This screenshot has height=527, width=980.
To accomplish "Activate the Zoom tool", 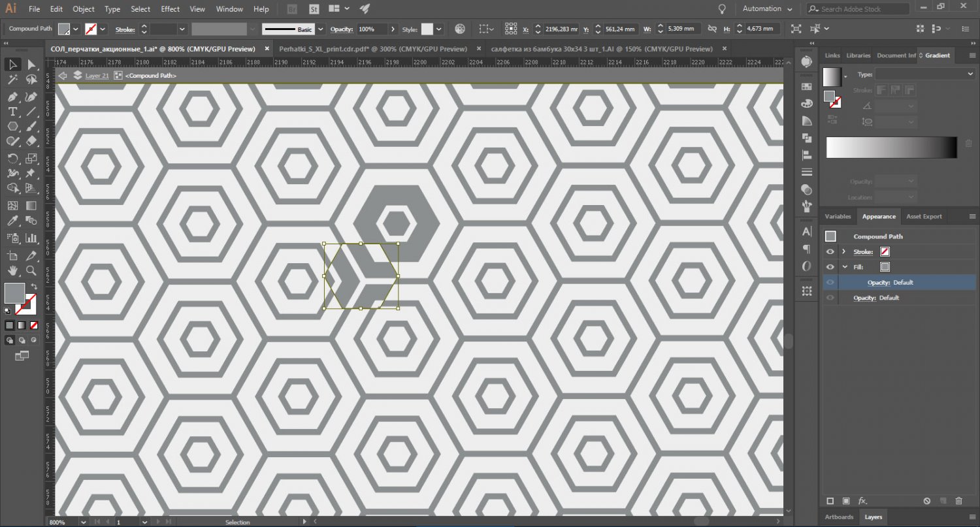I will pyautogui.click(x=31, y=270).
